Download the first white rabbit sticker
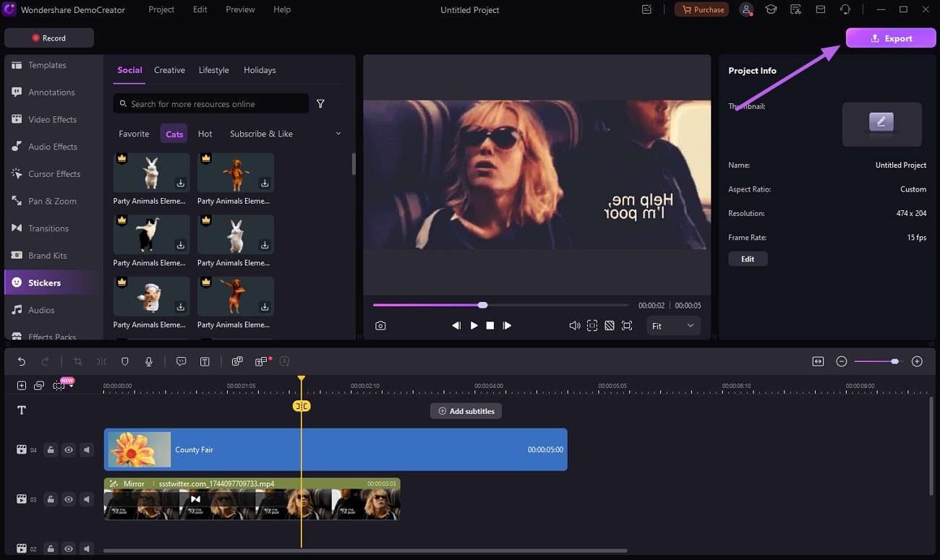Viewport: 940px width, 560px height. pos(181,184)
